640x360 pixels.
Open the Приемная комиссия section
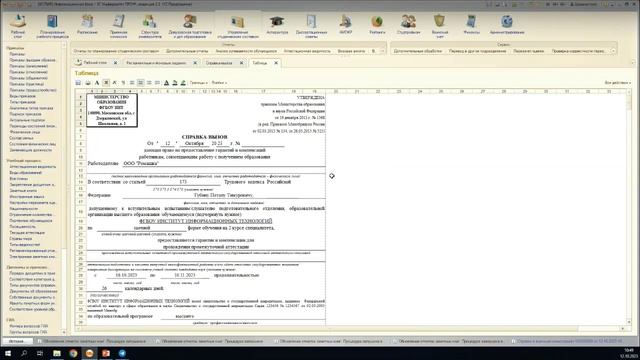click(118, 25)
